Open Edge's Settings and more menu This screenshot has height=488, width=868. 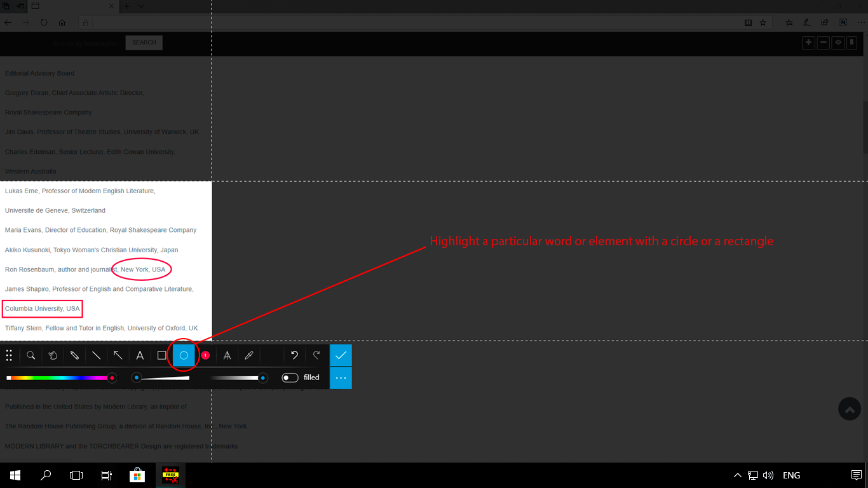[861, 22]
